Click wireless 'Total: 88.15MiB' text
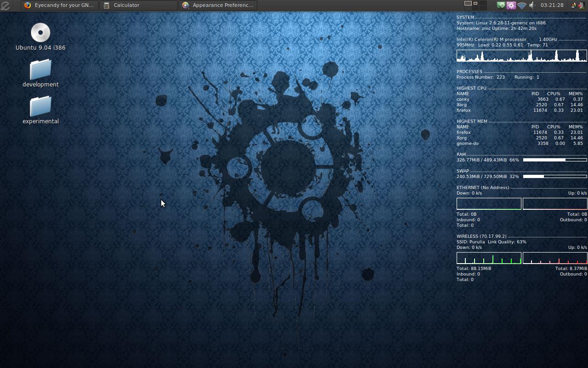 coord(474,269)
